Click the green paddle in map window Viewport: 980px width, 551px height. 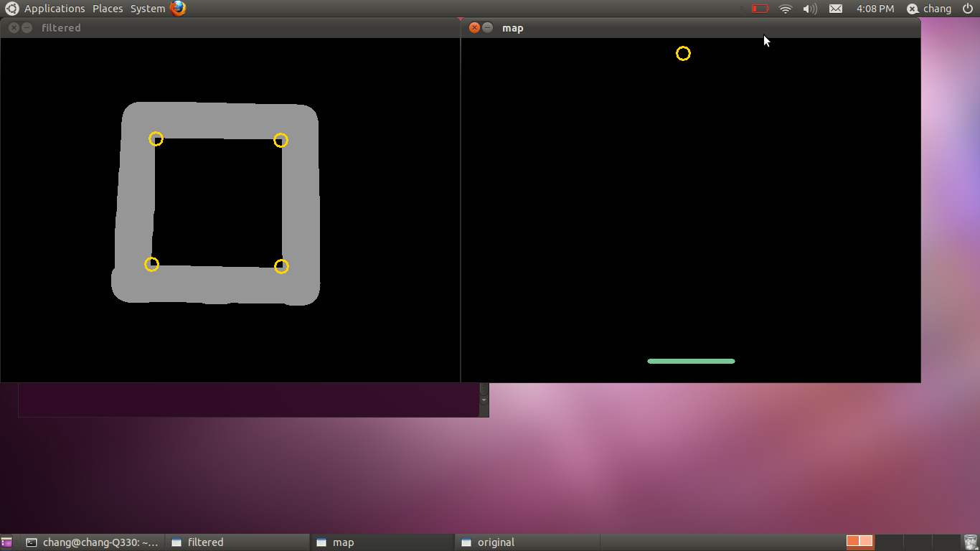691,361
